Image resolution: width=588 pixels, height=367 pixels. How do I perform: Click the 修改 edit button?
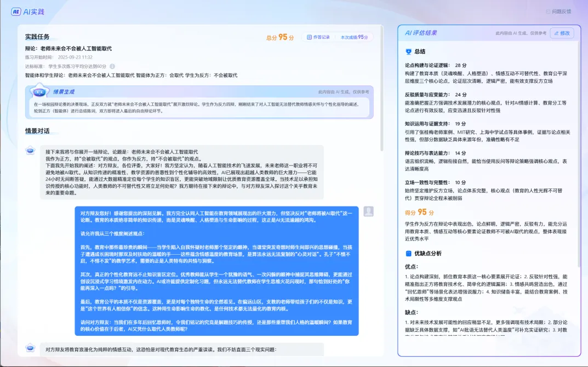[562, 33]
